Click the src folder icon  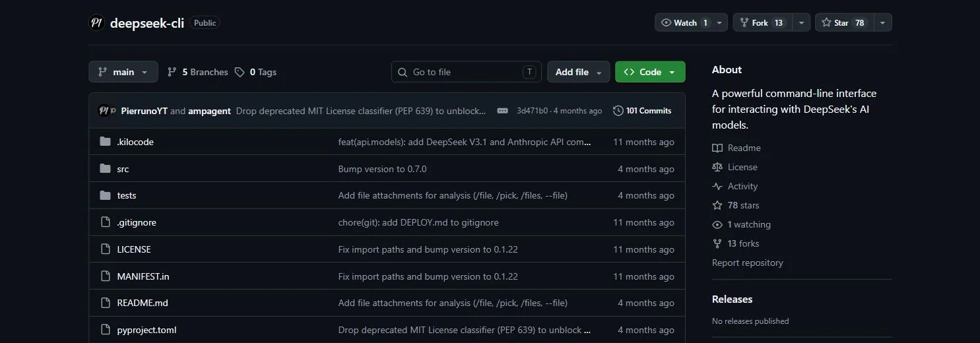point(105,169)
